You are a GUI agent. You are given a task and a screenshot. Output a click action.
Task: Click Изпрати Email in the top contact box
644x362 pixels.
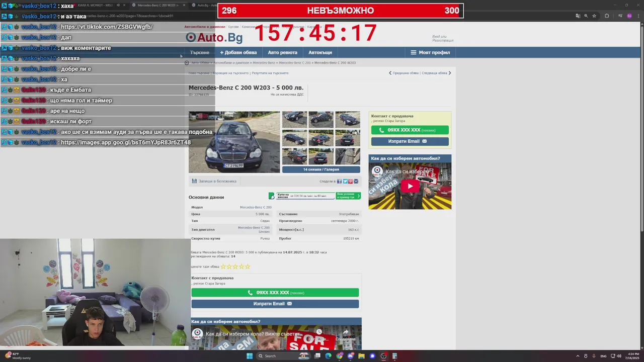pyautogui.click(x=410, y=141)
